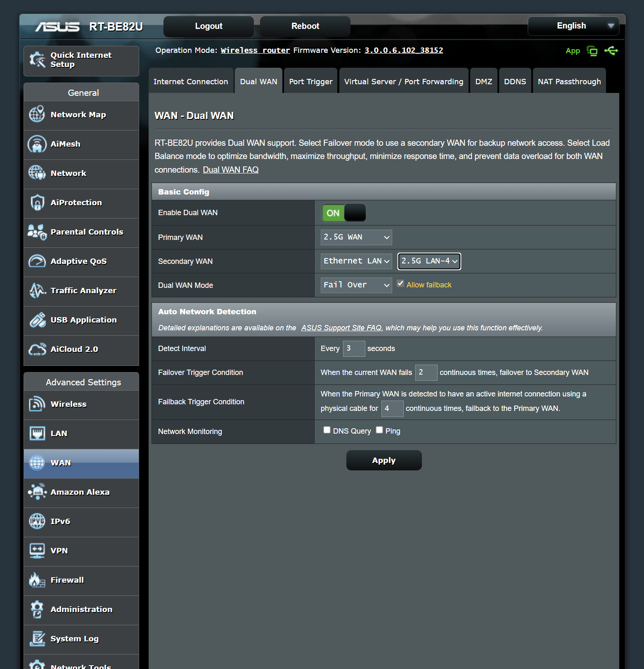Click the Logout button
644x669 pixels.
point(208,26)
